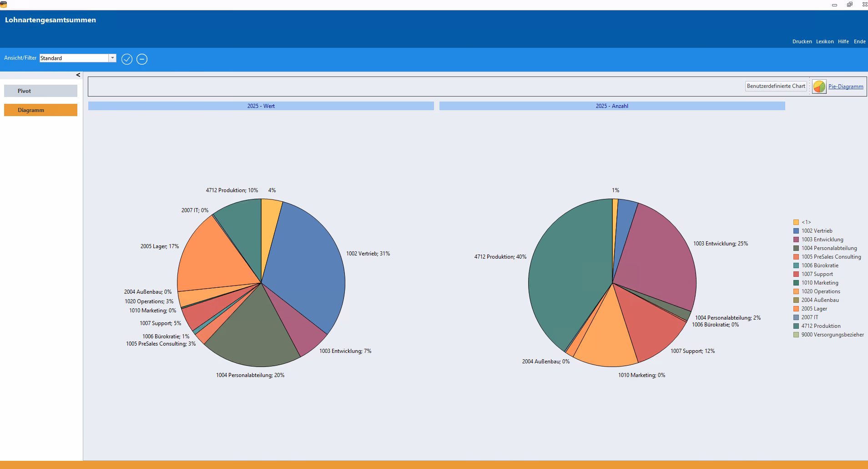
Task: Click the 2025 - Anzahl chart header
Action: pyautogui.click(x=612, y=106)
